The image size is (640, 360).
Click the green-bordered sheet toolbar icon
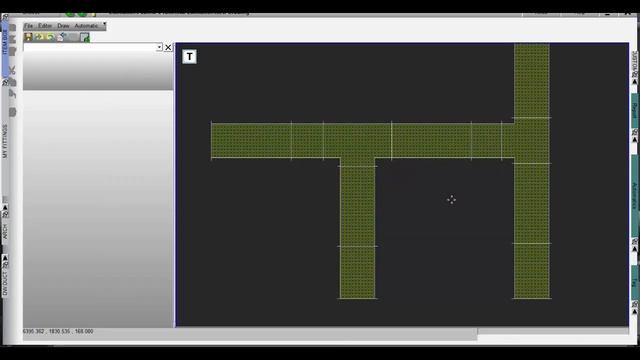(84, 38)
